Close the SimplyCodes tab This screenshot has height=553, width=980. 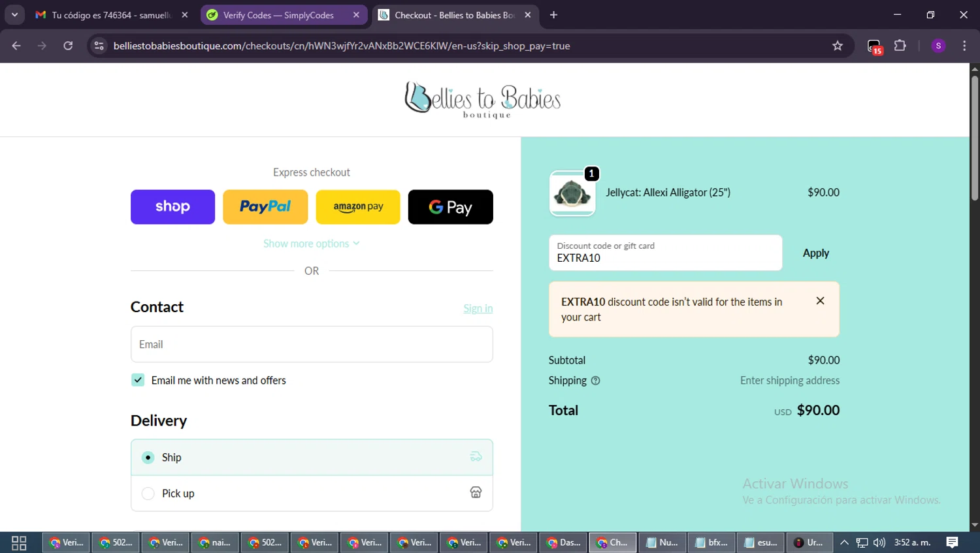356,15
